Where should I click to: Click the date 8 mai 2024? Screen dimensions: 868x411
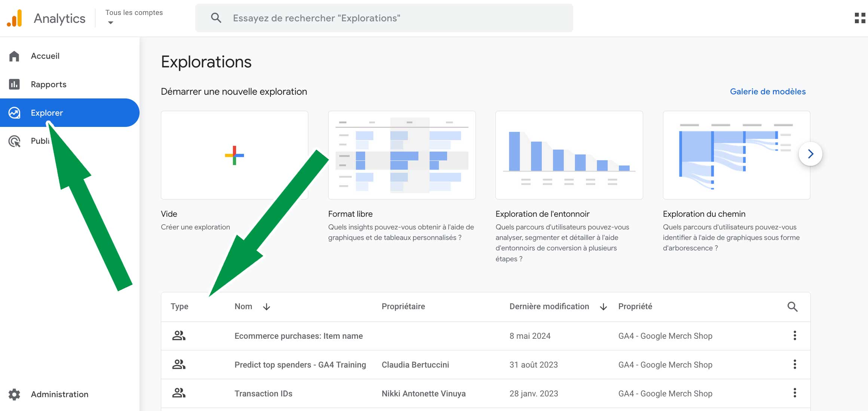pos(530,336)
